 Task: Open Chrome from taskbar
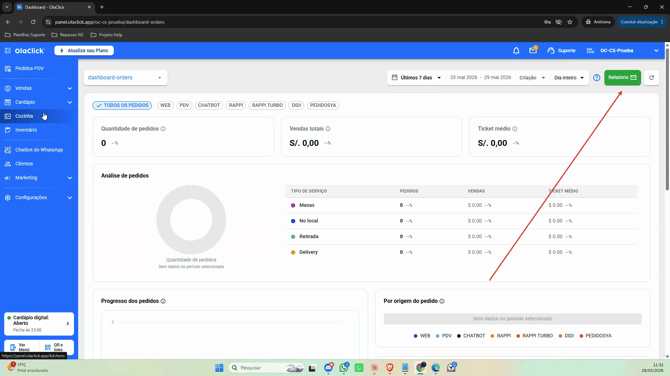420,368
